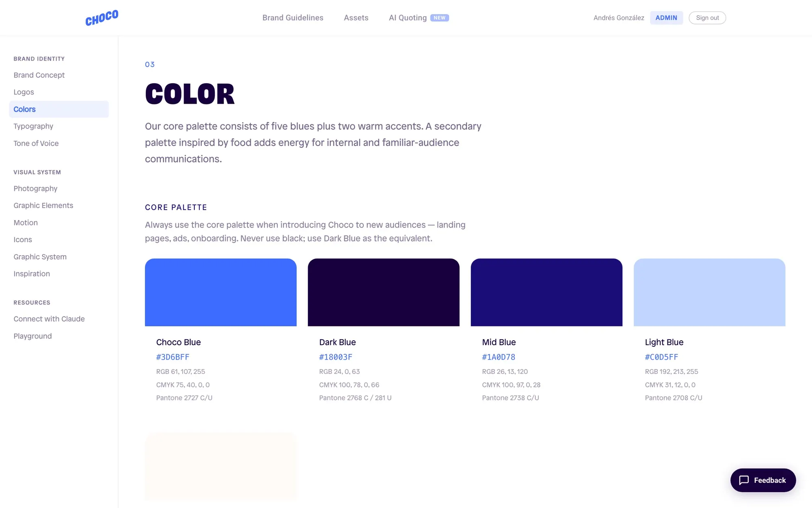Screen dimensions: 812x508
Task: Click the RESOURCES sidebar heading
Action: [32, 303]
